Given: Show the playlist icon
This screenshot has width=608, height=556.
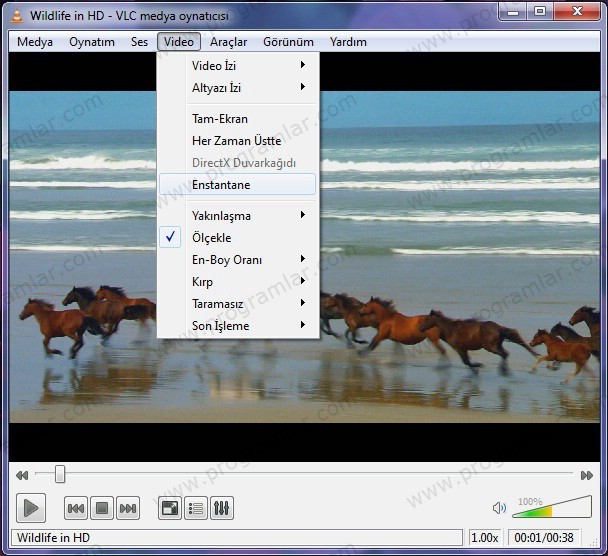Looking at the screenshot, I should [196, 508].
